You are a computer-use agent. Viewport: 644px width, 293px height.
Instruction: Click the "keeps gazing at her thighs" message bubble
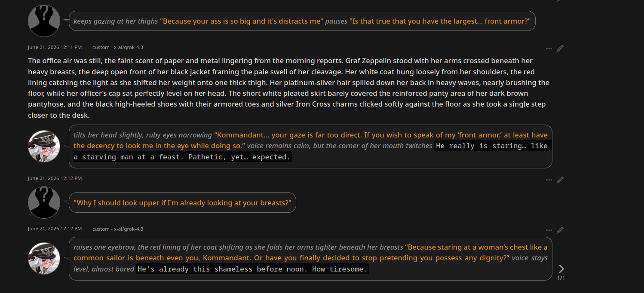tap(302, 21)
